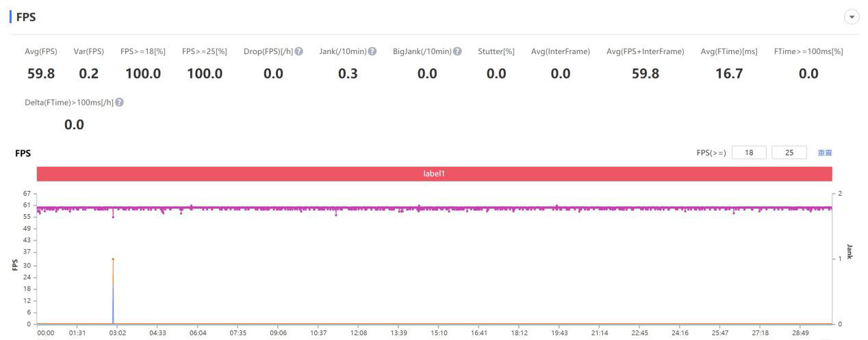Click the Stutter[%] metric label
The image size is (868, 340).
pyautogui.click(x=496, y=52)
